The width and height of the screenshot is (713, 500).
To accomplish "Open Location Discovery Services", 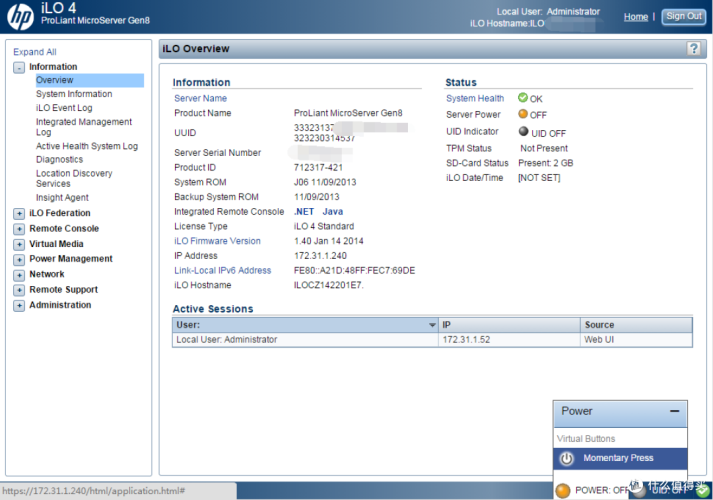I will click(x=74, y=178).
